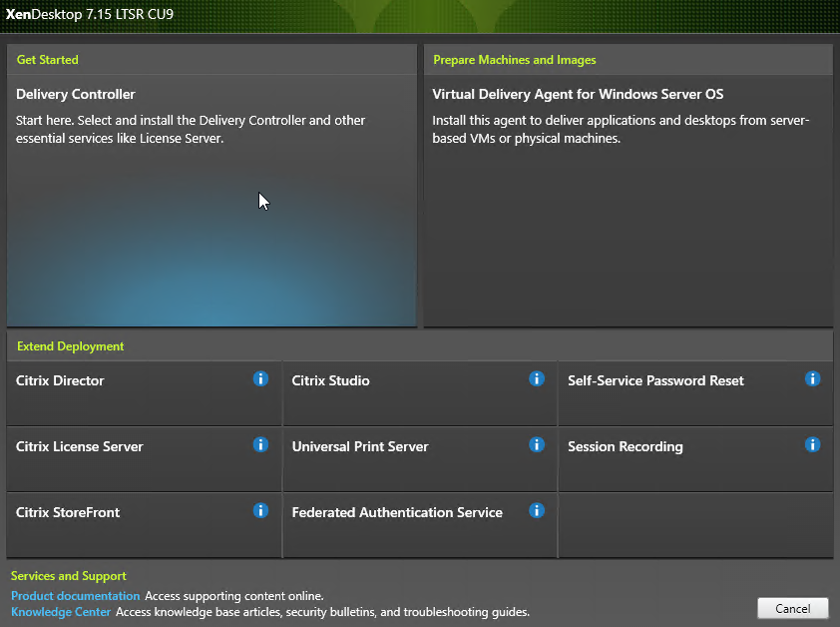Screen dimensions: 840x627
Task: View info for Self-Service Password Reset
Action: click(812, 378)
